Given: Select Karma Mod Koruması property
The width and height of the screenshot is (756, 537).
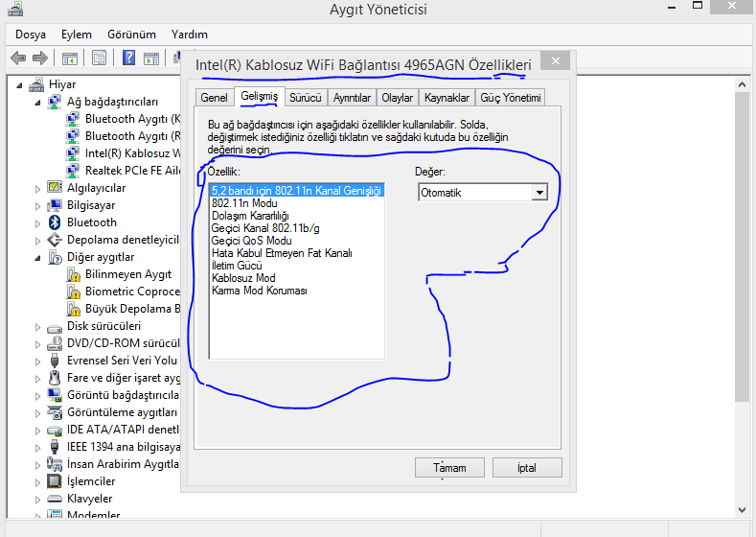Looking at the screenshot, I should [x=297, y=291].
